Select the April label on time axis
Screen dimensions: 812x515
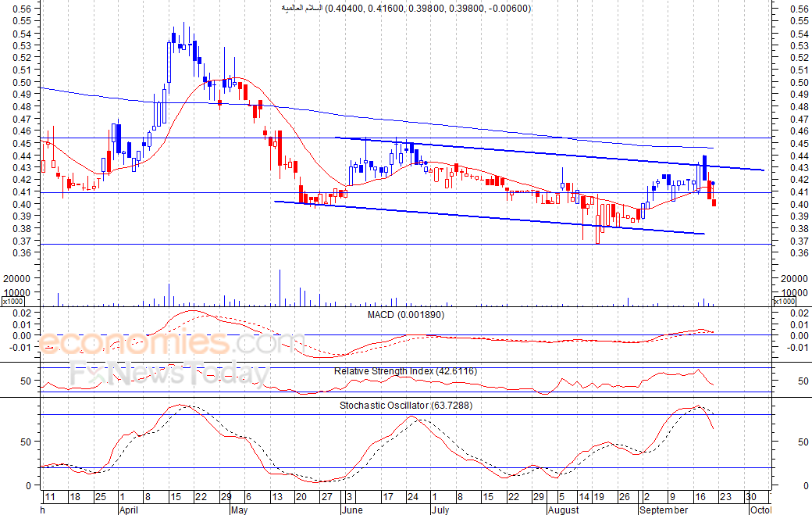pos(130,510)
